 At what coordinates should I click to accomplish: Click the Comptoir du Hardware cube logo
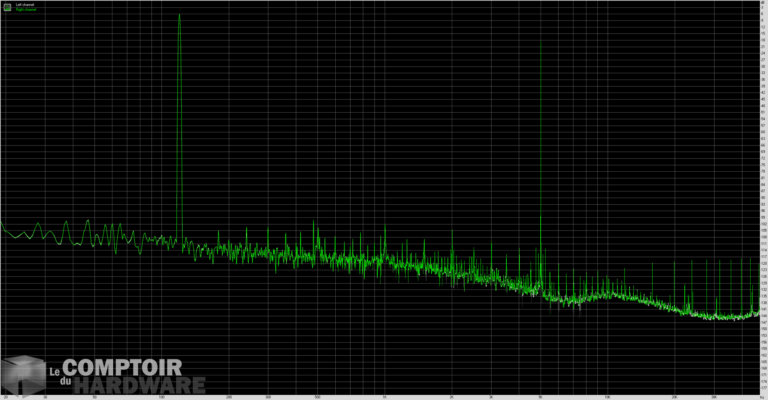click(23, 374)
